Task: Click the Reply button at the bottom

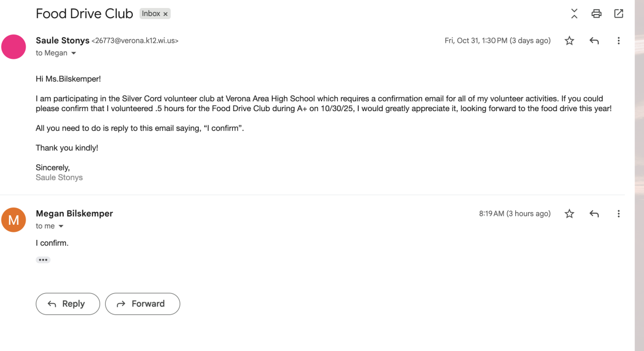Action: click(x=68, y=304)
